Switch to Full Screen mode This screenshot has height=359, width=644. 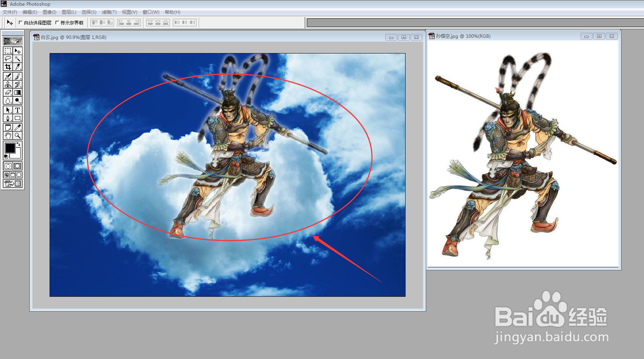click(19, 175)
